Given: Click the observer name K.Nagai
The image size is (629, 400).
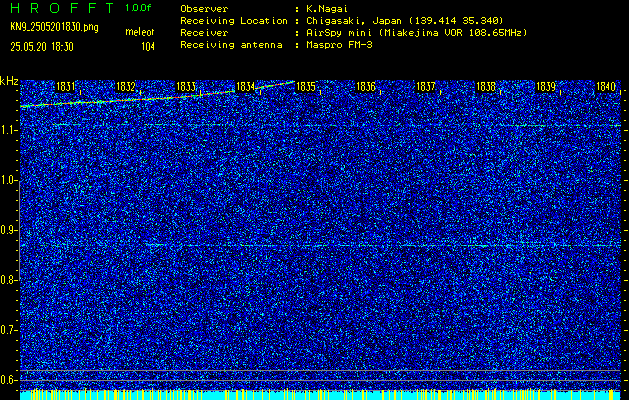Looking at the screenshot, I should pos(327,9).
